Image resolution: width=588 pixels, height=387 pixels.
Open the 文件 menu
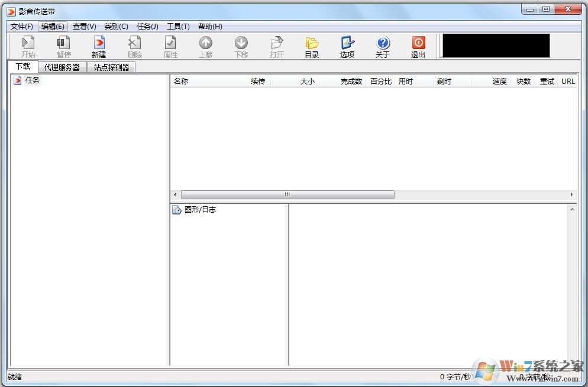pos(21,26)
